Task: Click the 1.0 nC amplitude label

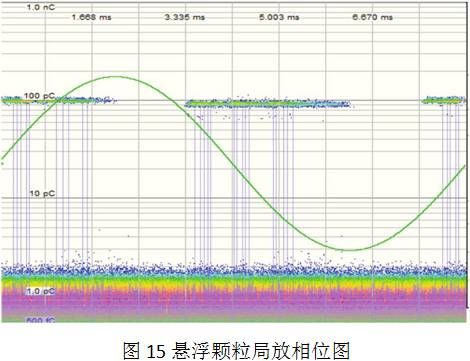Action: point(41,7)
